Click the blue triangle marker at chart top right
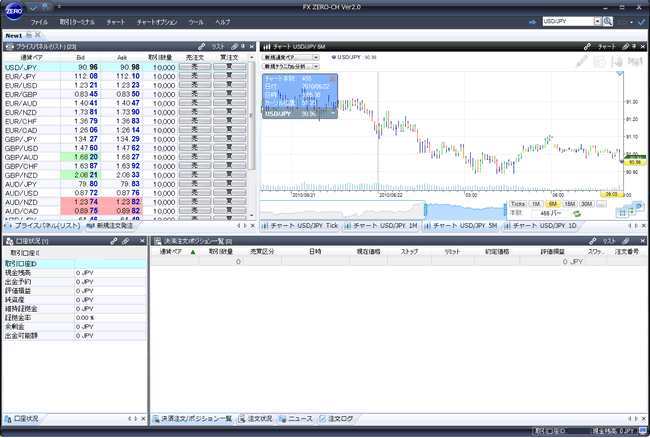Viewport: 650px width, 438px height. click(x=620, y=74)
